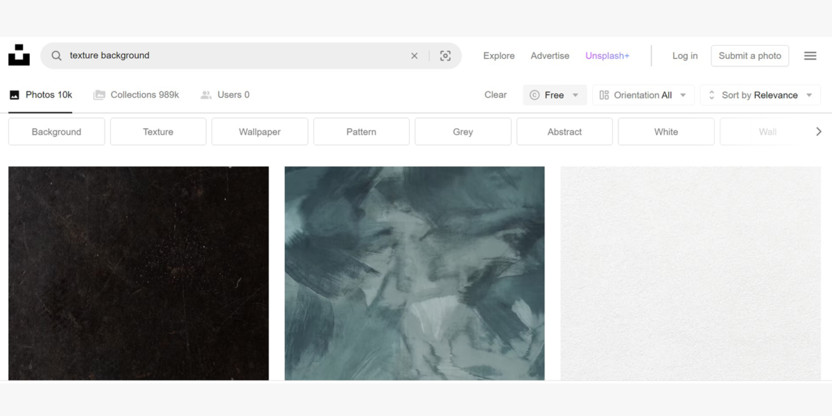832x416 pixels.
Task: Switch to the Photos 10k tab
Action: coord(40,95)
